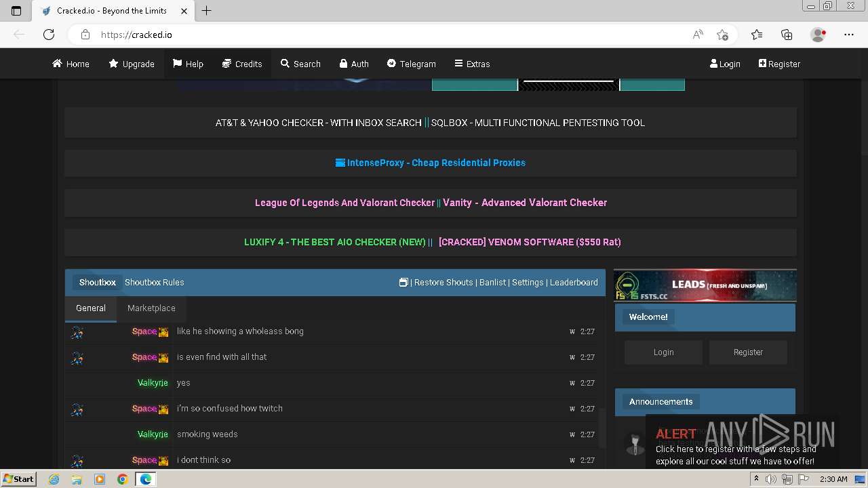The height and width of the screenshot is (488, 868).
Task: Open SQLBOX pentesting tool link
Action: [x=538, y=123]
